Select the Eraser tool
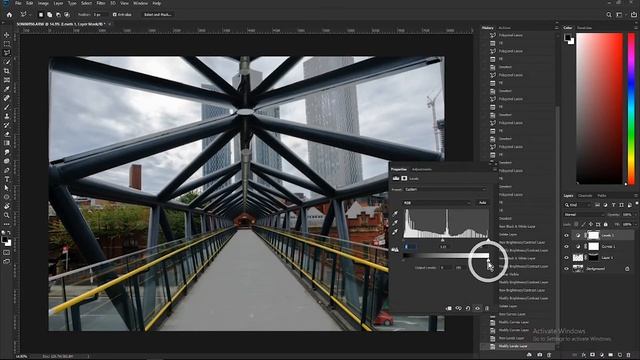This screenshot has width=640, height=360. click(7, 134)
